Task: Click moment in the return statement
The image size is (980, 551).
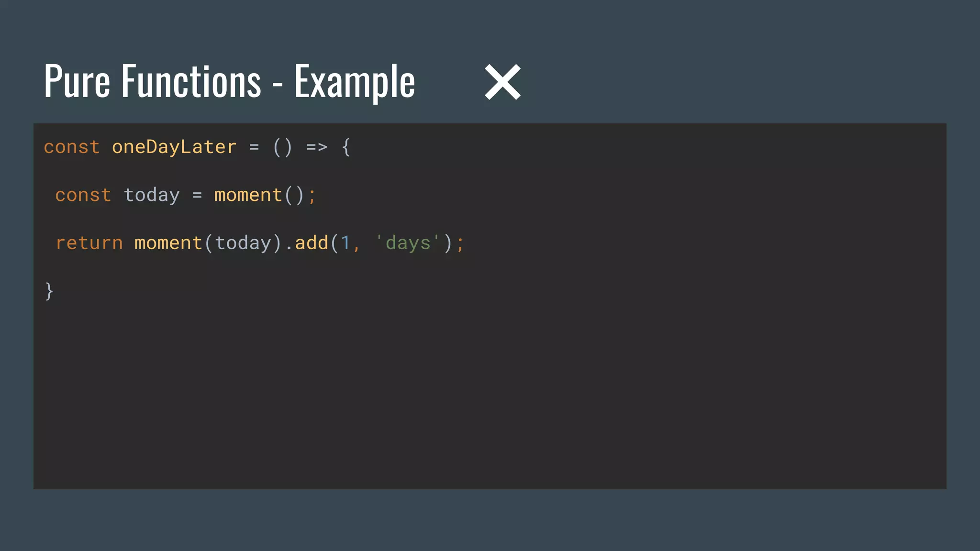Action: click(x=168, y=243)
